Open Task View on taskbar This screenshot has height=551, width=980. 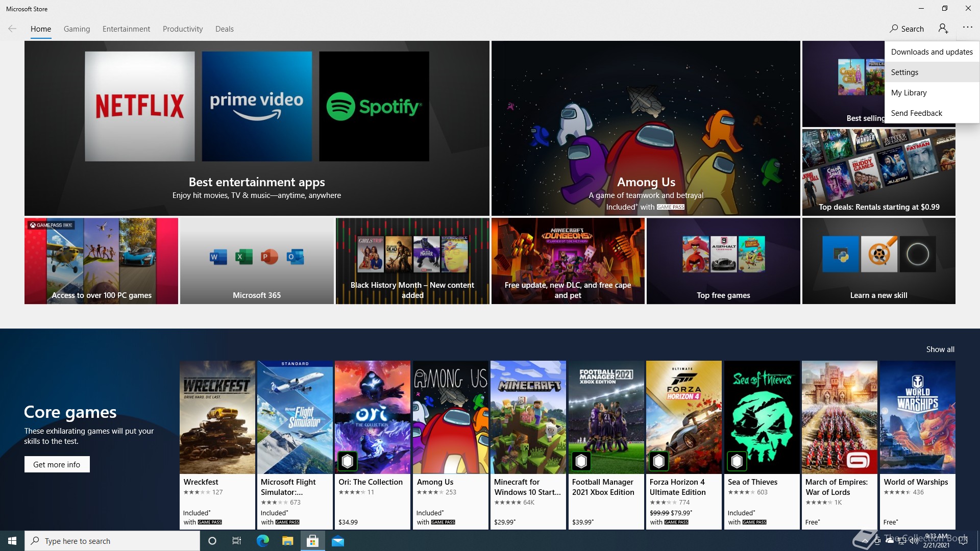click(x=237, y=541)
